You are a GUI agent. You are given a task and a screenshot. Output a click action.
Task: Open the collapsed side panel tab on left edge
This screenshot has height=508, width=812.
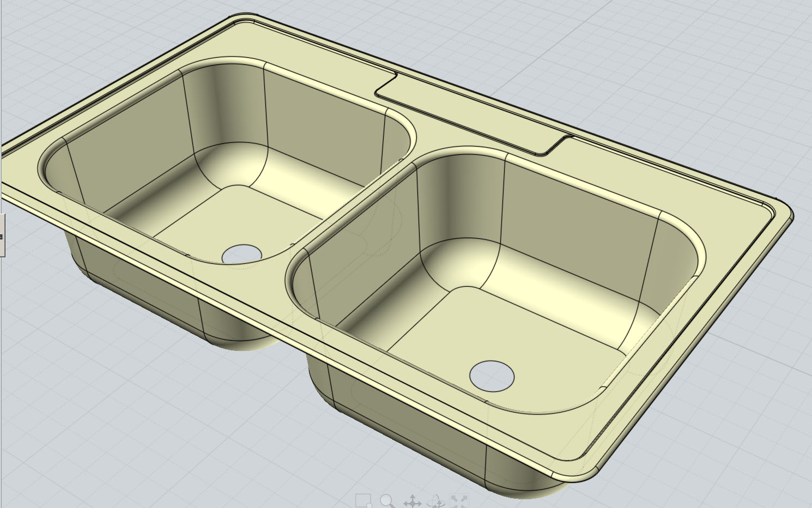click(x=2, y=235)
